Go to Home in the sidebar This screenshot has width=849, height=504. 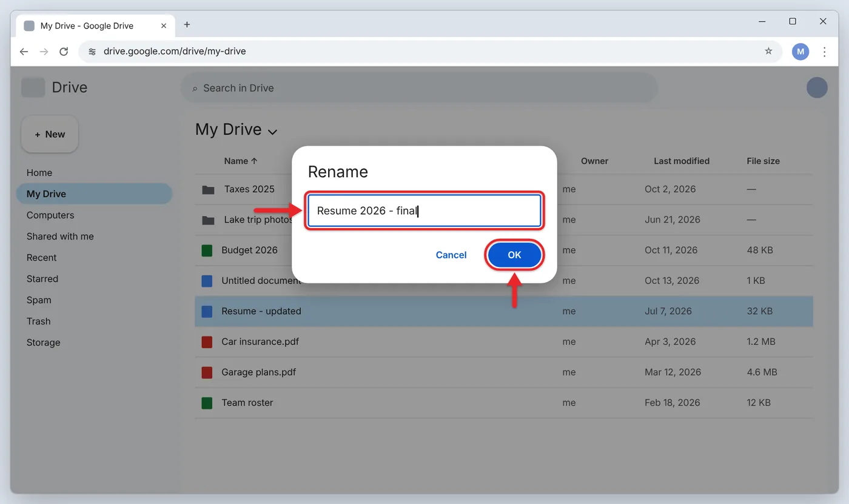pyautogui.click(x=39, y=173)
